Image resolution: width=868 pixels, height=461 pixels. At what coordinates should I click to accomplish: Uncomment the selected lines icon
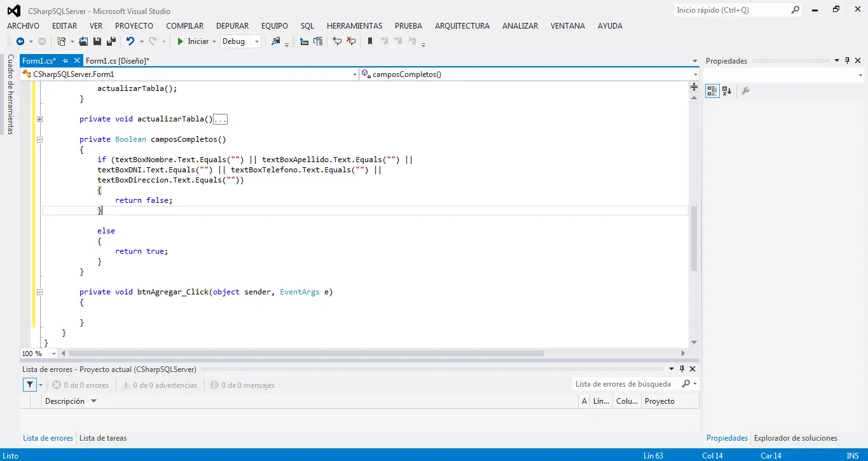tap(351, 41)
